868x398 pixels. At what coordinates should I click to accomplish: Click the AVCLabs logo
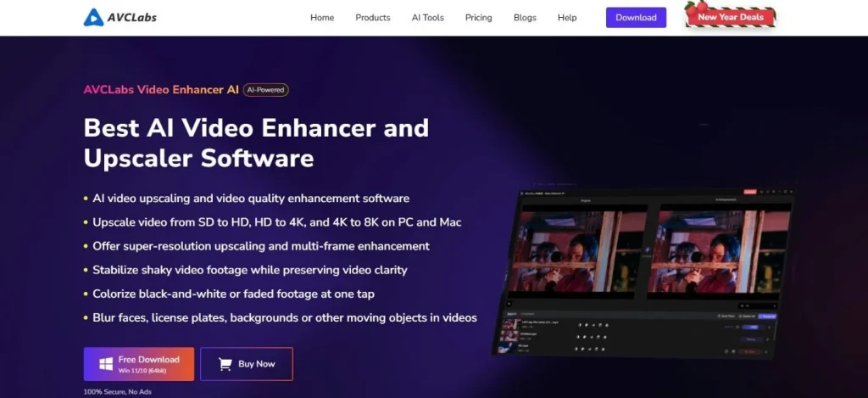(x=120, y=17)
